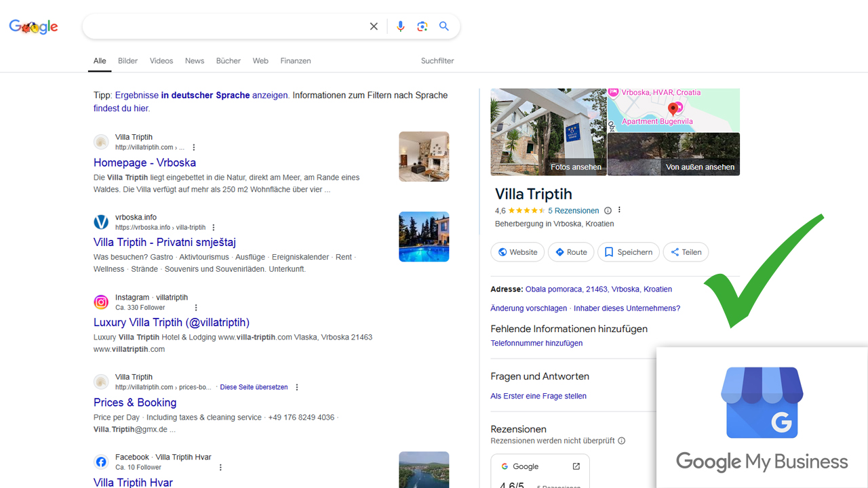Expand more options beside Villa Triptih rating
The height and width of the screenshot is (488, 868).
coord(619,211)
